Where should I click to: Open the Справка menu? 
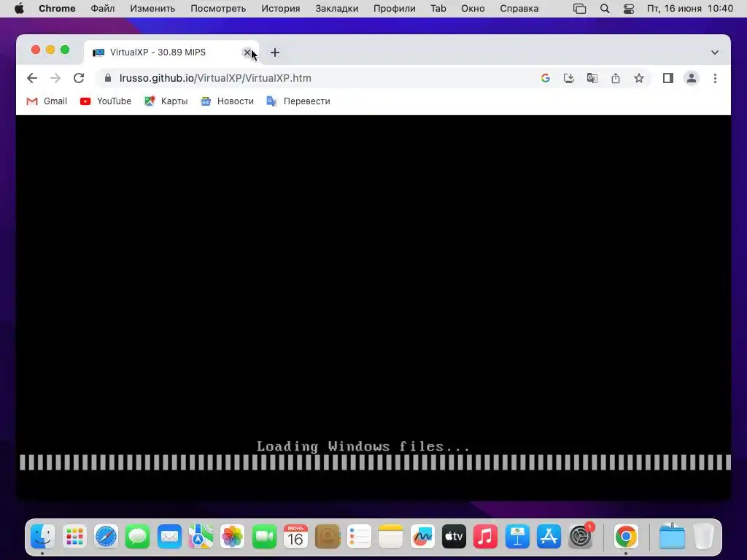tap(519, 9)
